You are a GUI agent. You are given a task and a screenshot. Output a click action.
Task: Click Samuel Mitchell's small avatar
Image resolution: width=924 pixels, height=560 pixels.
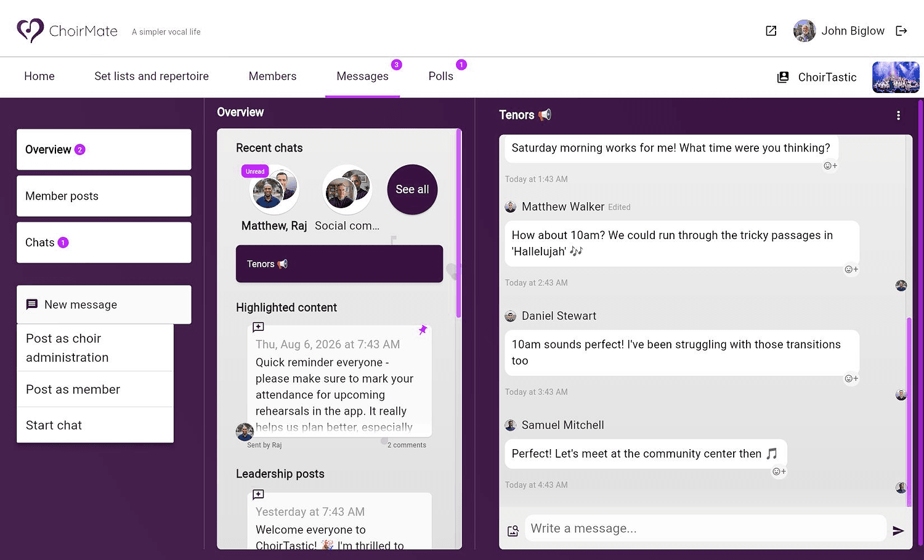[x=511, y=425]
